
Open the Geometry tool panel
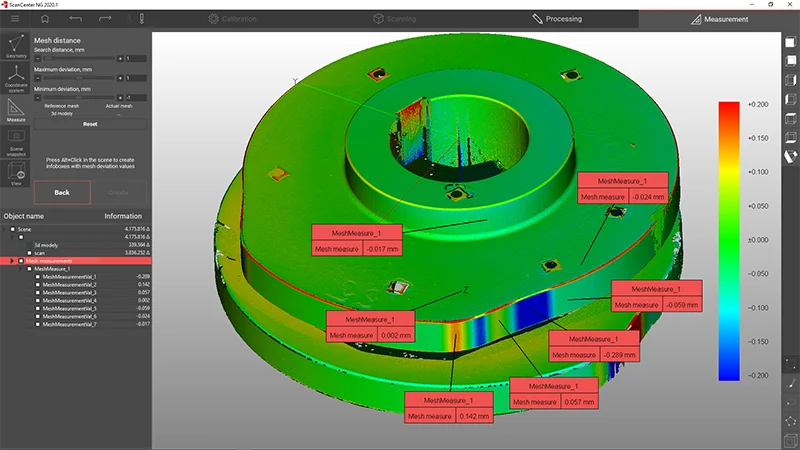pos(16,46)
